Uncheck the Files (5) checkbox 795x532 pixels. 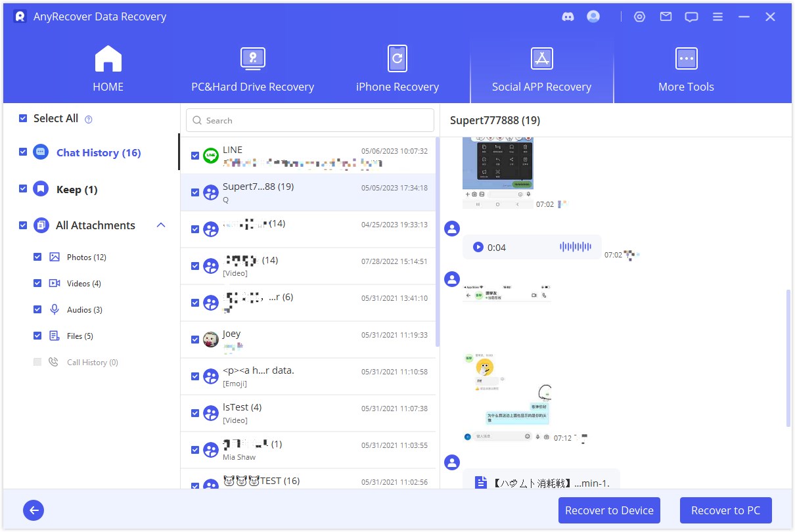coord(37,336)
